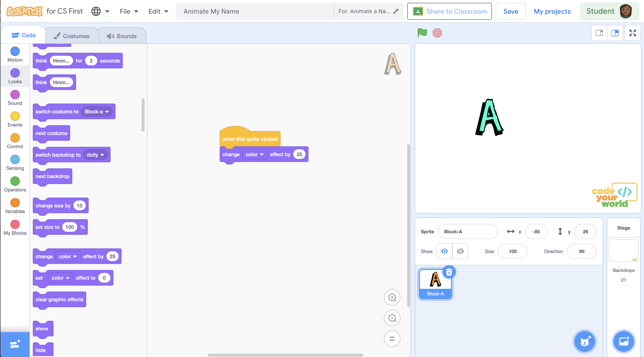Screen dimensions: 644x357
Task: Select the Control blocks category
Action: coord(15,141)
